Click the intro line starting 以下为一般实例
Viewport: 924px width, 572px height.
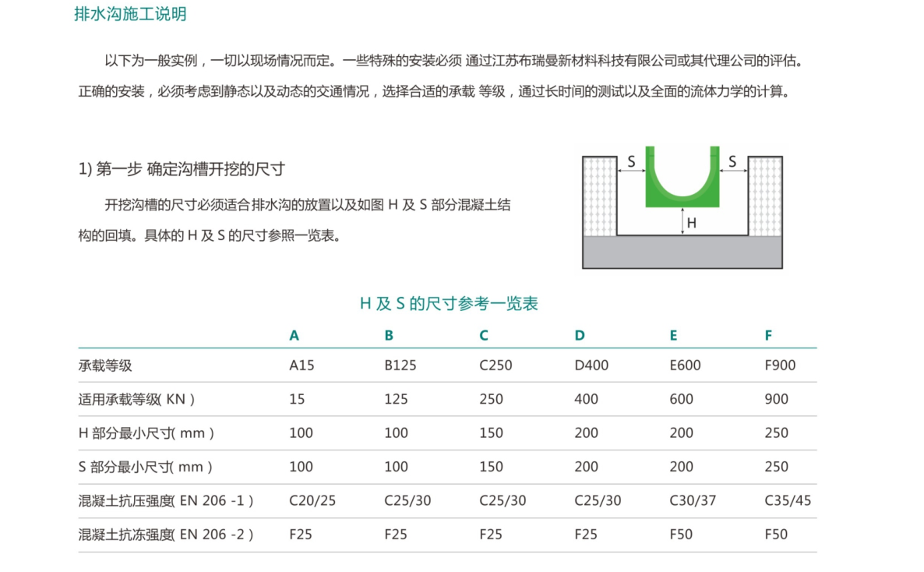tap(454, 61)
